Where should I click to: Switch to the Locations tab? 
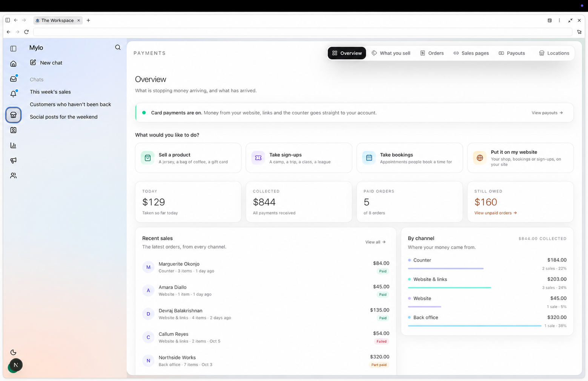pyautogui.click(x=554, y=53)
